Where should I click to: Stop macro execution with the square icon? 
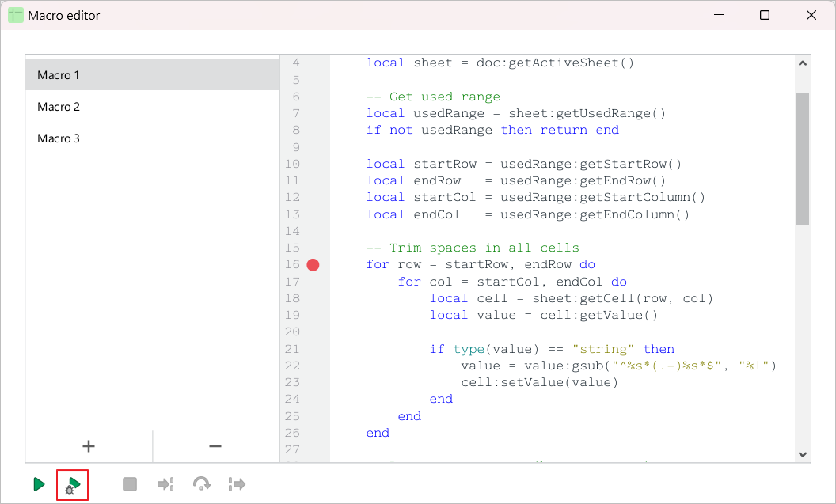click(x=130, y=484)
